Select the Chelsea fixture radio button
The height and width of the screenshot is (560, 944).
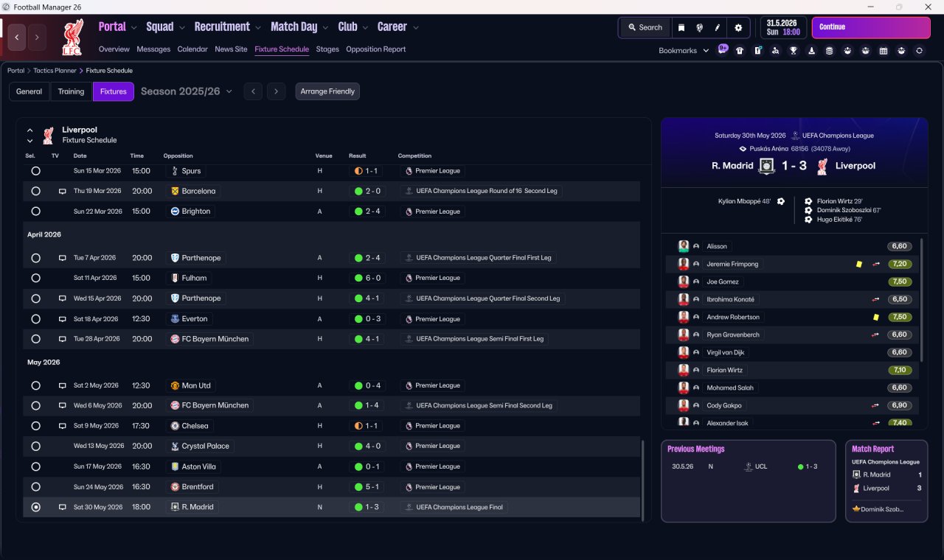pyautogui.click(x=35, y=426)
